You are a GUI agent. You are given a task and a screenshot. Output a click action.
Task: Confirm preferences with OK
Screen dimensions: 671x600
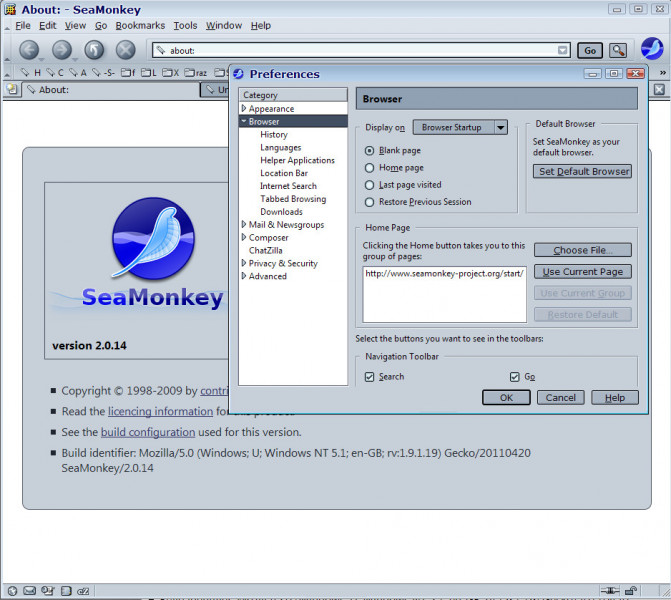click(506, 398)
